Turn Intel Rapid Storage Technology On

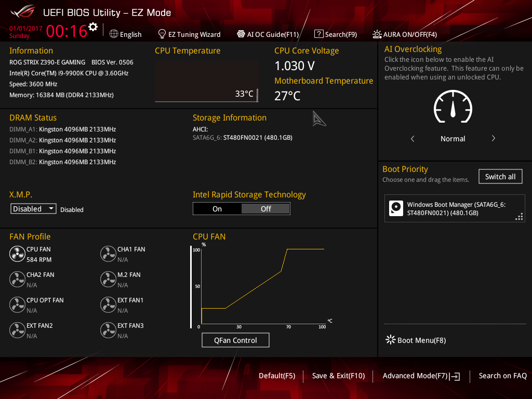(x=217, y=209)
